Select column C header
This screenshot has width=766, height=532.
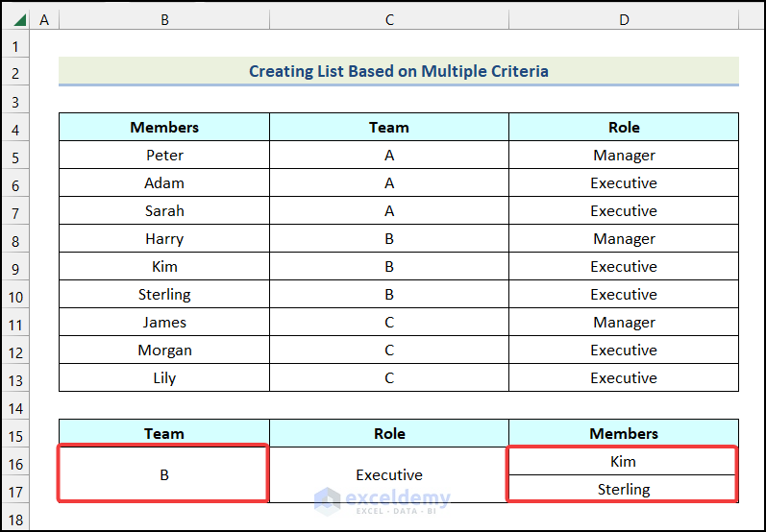[x=389, y=19]
